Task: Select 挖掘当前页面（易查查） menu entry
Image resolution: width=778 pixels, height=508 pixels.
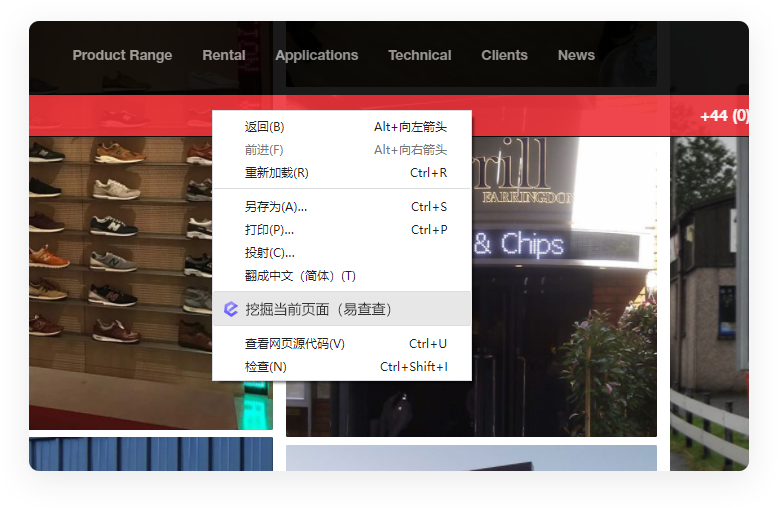Action: coord(342,309)
